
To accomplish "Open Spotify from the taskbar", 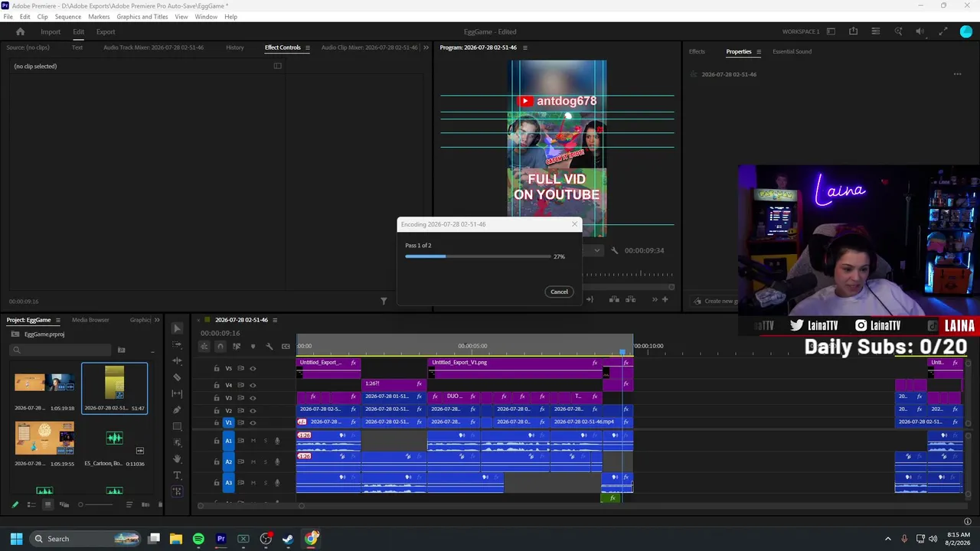I will 198,539.
